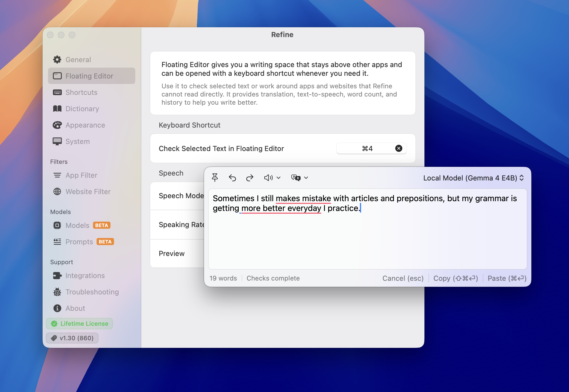Screen dimensions: 569x392
Task: Open Dictionary via book icon
Action: click(x=57, y=108)
